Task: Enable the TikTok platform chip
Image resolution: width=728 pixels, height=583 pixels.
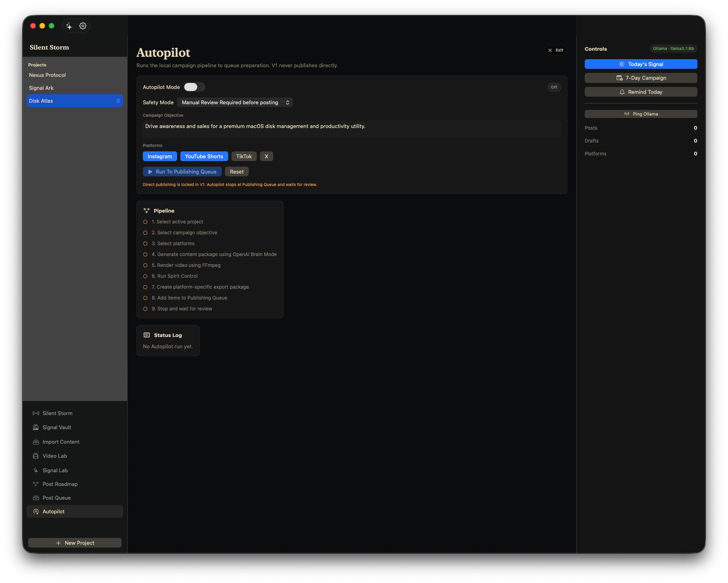Action: (244, 157)
